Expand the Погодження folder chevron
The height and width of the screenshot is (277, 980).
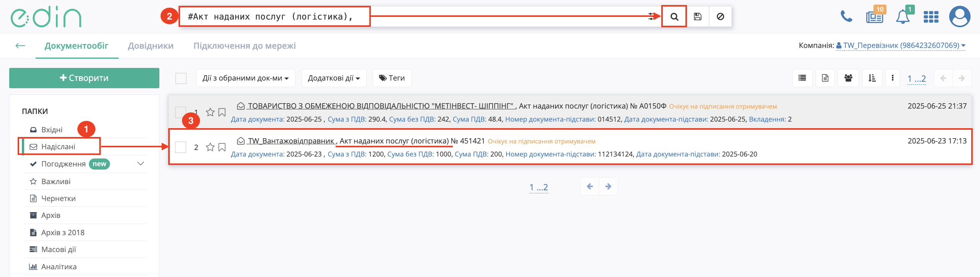(141, 164)
